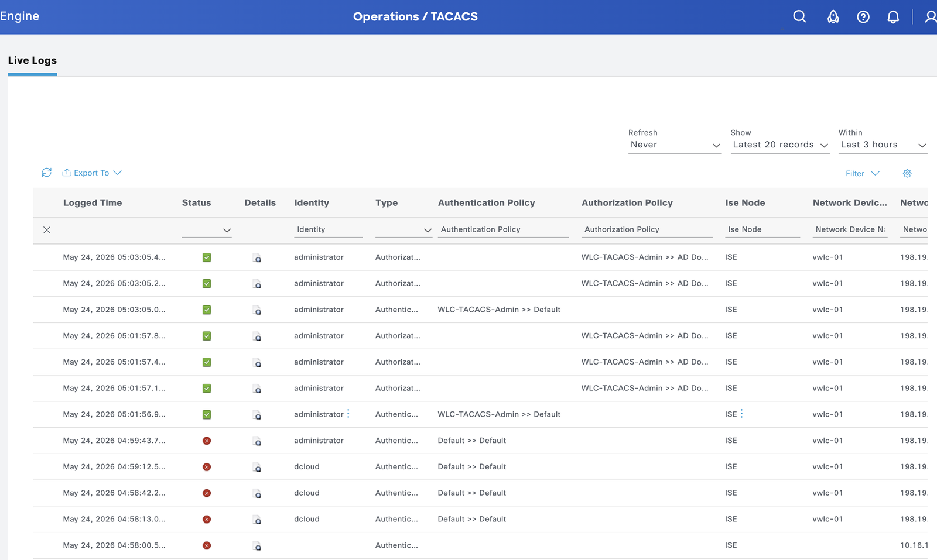Open details icon for 05:03:05.0 log row
This screenshot has width=937, height=560.
[x=257, y=310]
